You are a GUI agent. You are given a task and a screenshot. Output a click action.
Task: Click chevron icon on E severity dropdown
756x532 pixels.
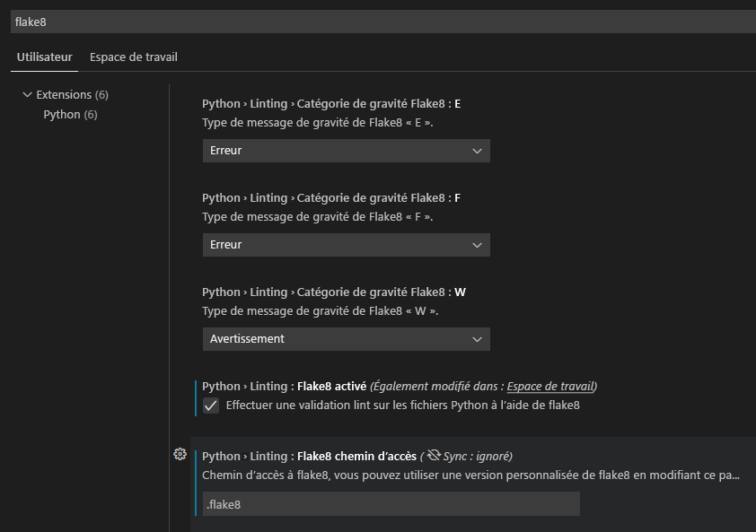point(479,150)
